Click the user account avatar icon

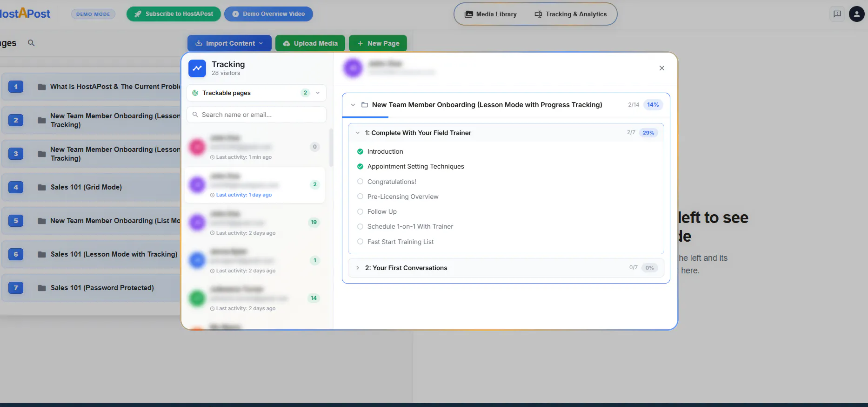coord(856,14)
